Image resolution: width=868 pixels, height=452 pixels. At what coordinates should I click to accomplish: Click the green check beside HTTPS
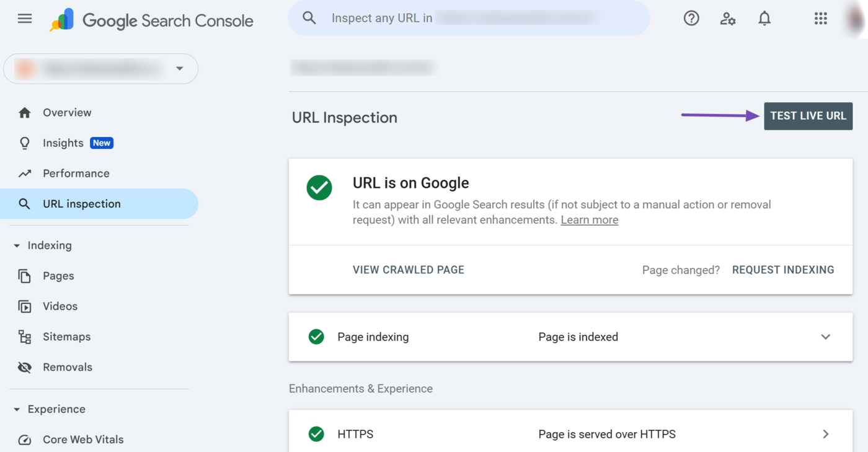pos(316,434)
